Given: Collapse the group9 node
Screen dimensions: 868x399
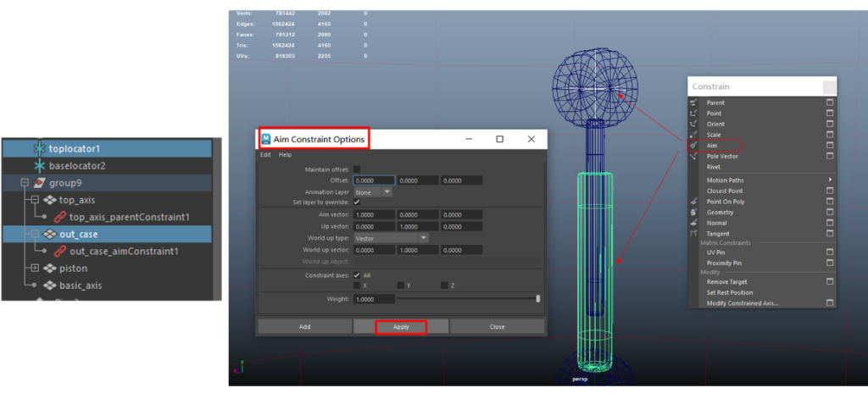Looking at the screenshot, I should pos(25,183).
